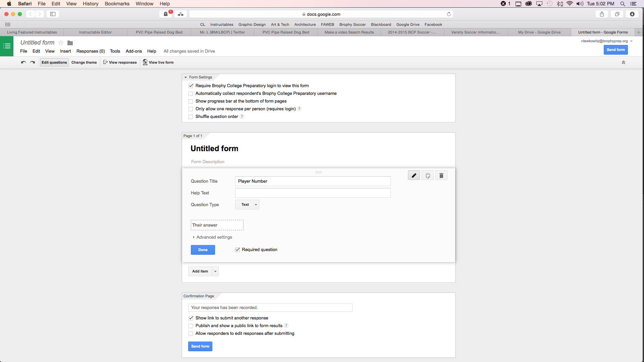Open the move-to-folder icon

tap(70, 43)
